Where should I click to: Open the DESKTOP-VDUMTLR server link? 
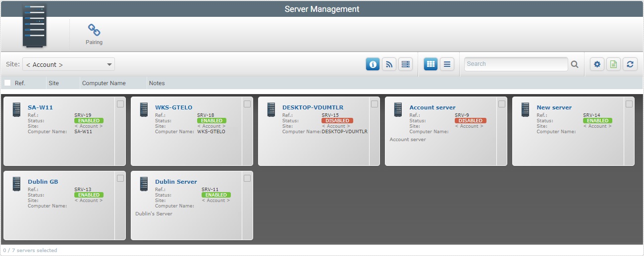tap(313, 107)
